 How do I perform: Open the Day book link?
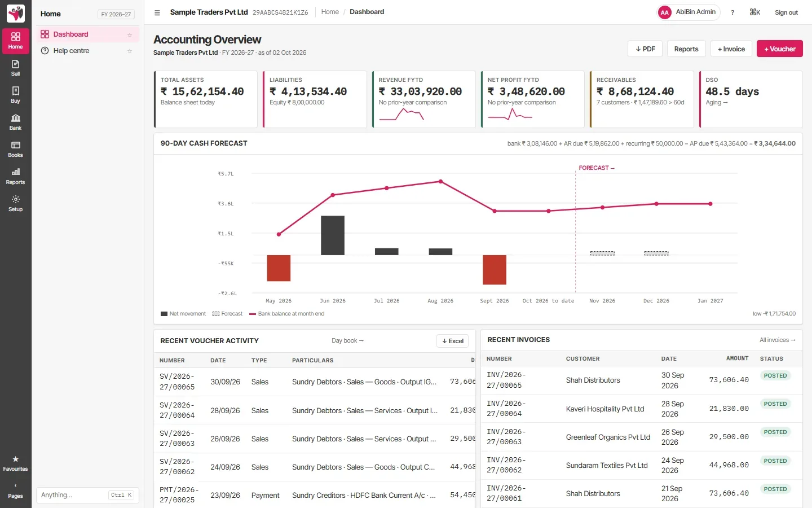tap(347, 341)
